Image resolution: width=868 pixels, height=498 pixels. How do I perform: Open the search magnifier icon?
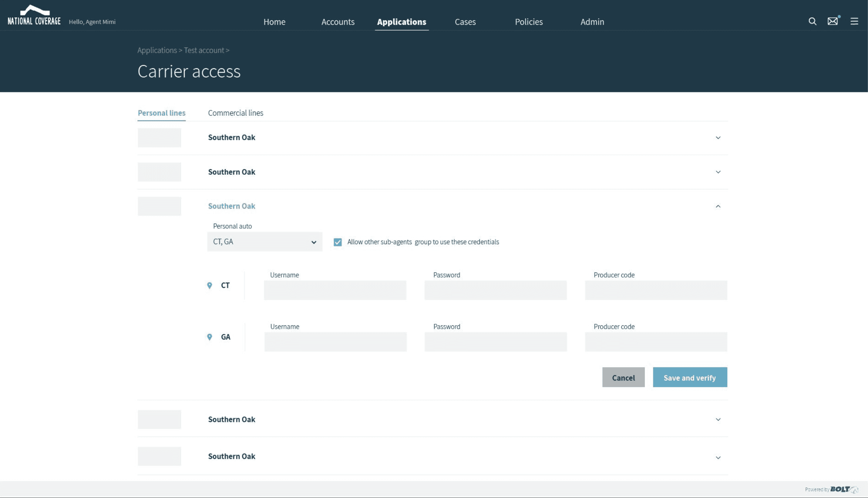(x=812, y=22)
